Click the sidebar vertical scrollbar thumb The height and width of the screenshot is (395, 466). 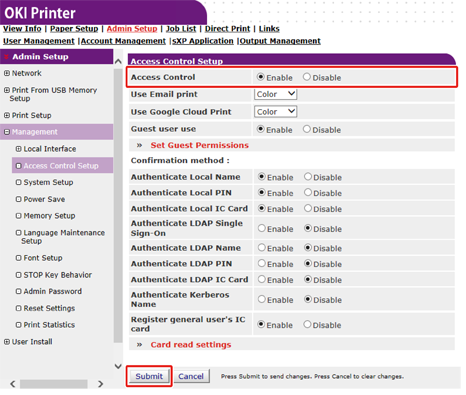coord(118,206)
